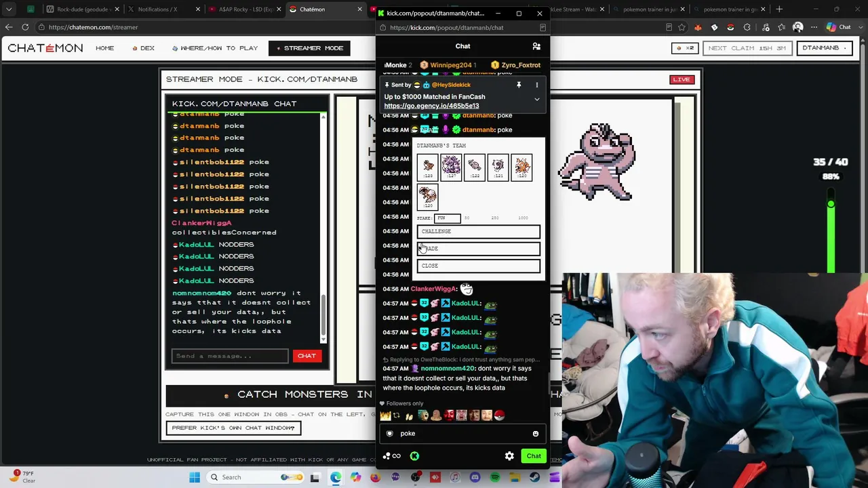Go to the Home page of Chatémon
The height and width of the screenshot is (488, 868).
pyautogui.click(x=105, y=48)
